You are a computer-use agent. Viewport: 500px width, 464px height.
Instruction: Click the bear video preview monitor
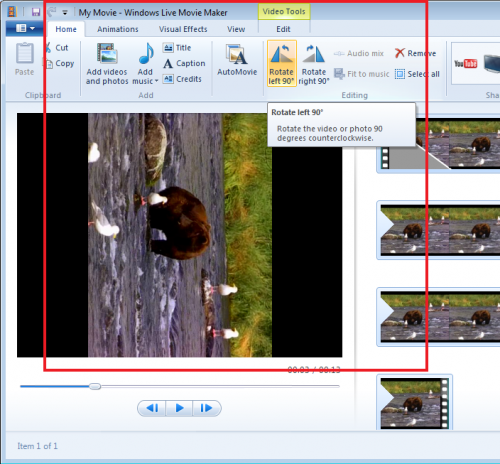click(180, 235)
